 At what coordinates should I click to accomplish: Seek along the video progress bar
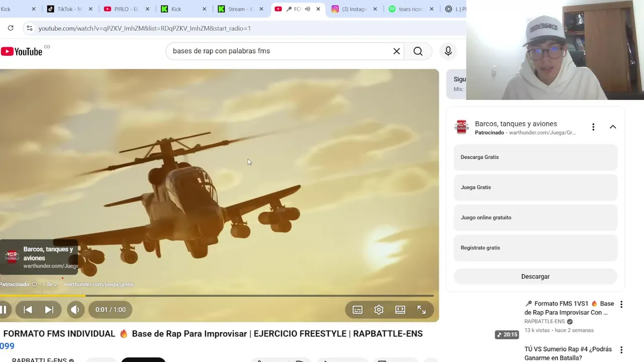[x=217, y=296]
